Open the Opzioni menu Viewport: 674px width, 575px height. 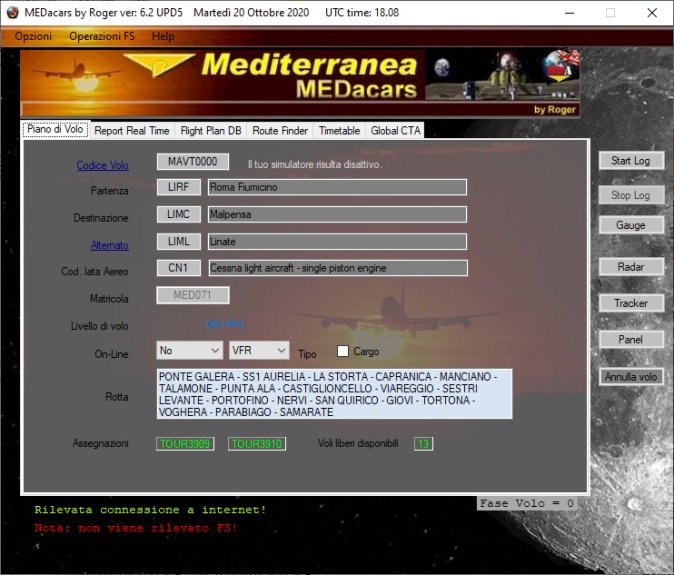pyautogui.click(x=33, y=36)
